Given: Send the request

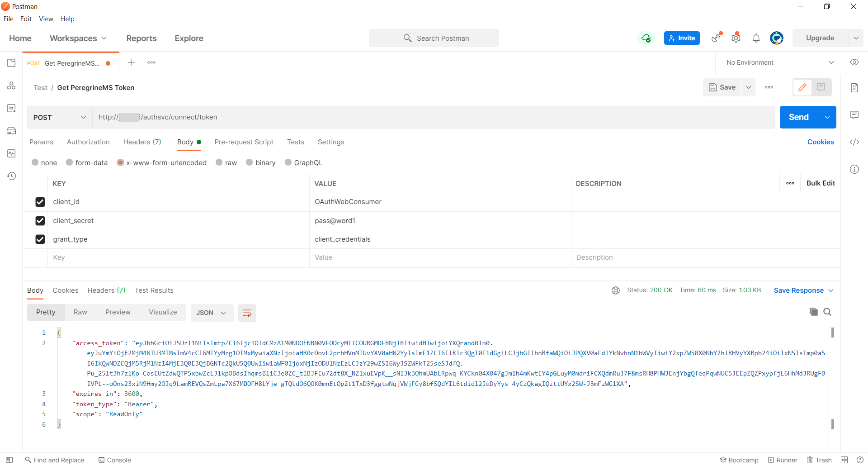Looking at the screenshot, I should [799, 117].
